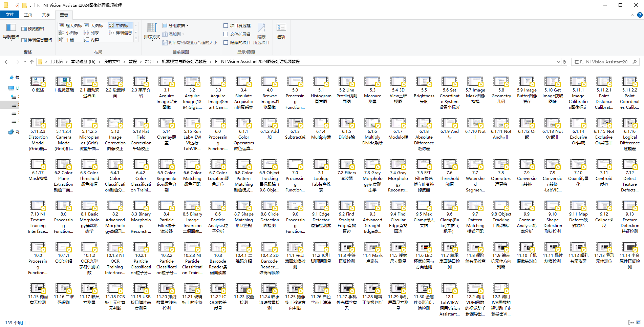The width and height of the screenshot is (644, 327).
Task: Select extra large icons (超大图标) view
Action: pos(70,25)
